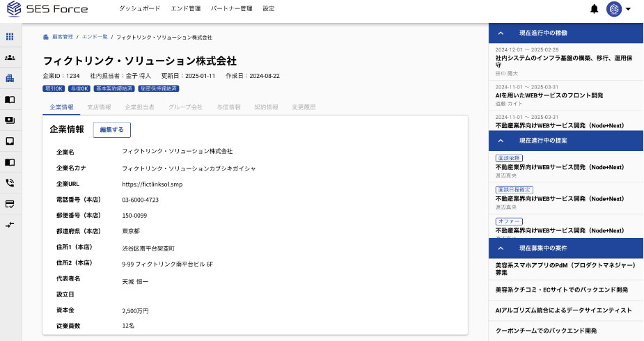Go to エンド一覧 breadcrumb link

[95, 37]
